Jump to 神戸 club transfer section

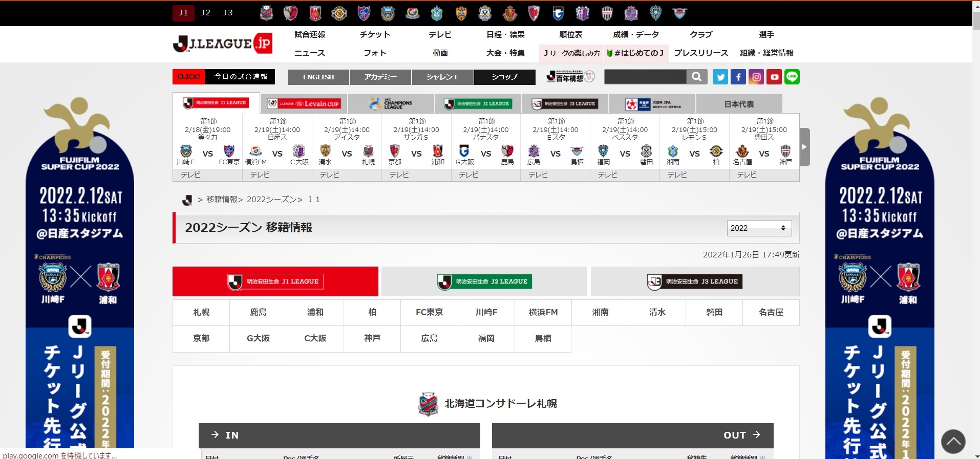point(372,338)
